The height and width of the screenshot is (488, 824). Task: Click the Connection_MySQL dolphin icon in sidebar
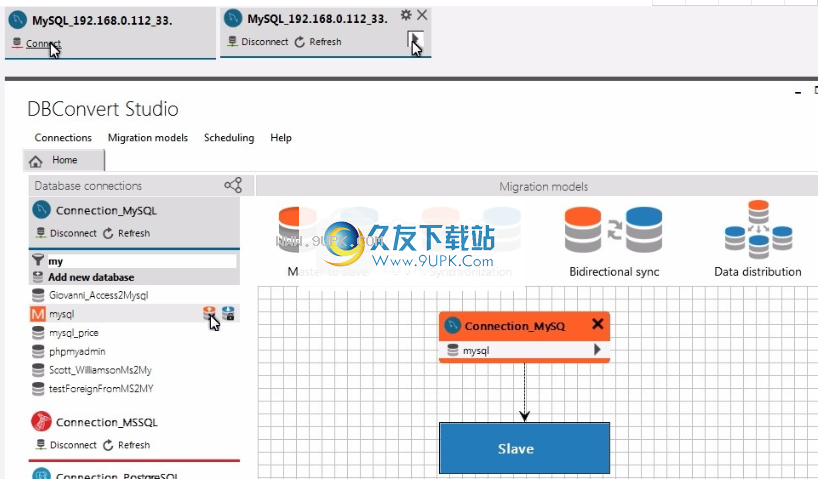pyautogui.click(x=42, y=210)
